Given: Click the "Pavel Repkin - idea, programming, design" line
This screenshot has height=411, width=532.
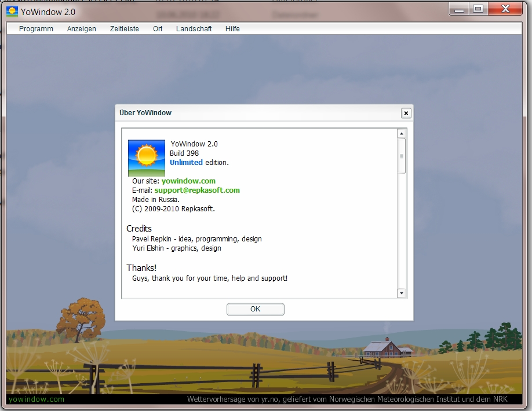Looking at the screenshot, I should tap(197, 239).
